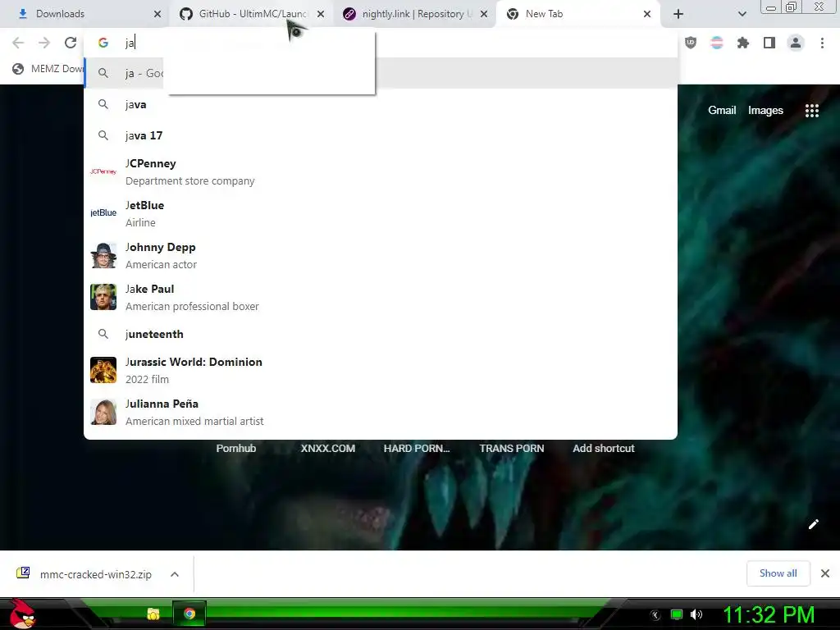Open the uBlock shield extension icon

691,43
